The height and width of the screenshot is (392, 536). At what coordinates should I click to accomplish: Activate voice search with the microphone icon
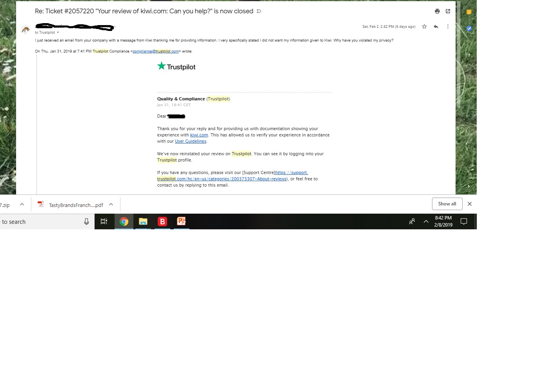click(x=86, y=221)
